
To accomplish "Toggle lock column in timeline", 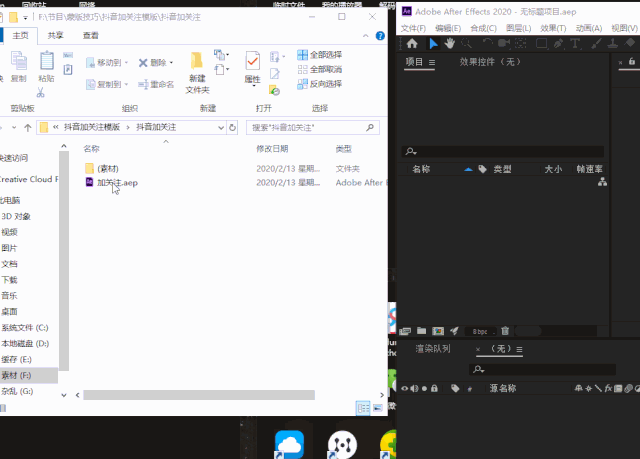I will coord(434,388).
